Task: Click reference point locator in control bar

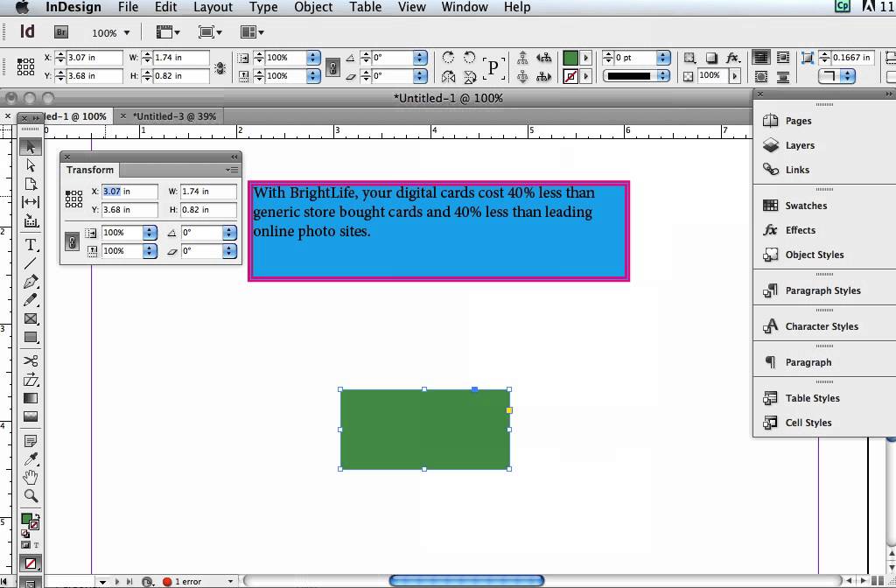Action: coord(25,66)
